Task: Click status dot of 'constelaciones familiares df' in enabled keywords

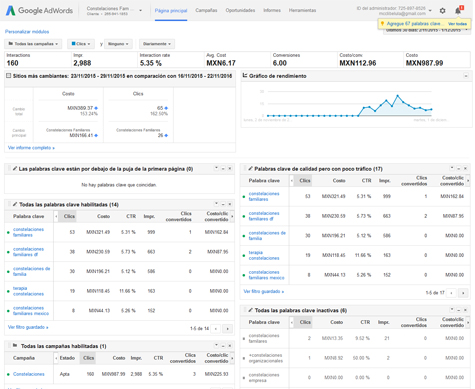Action: pos(8,252)
